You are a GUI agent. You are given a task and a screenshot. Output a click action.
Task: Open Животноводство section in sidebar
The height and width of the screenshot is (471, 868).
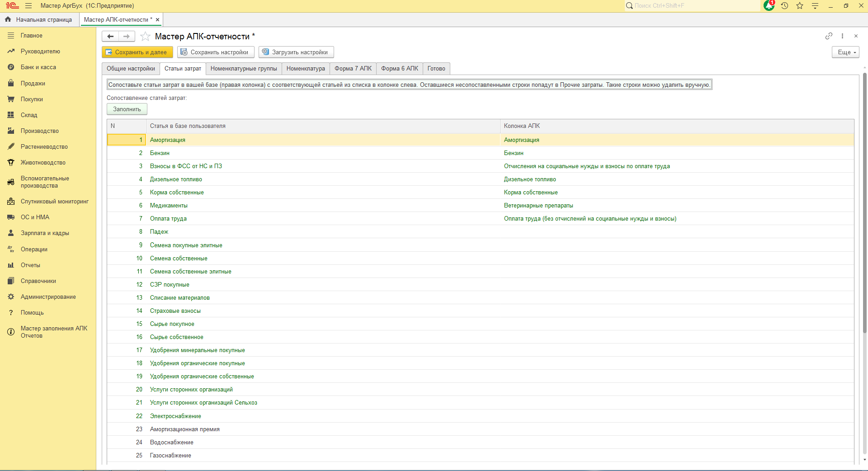43,162
